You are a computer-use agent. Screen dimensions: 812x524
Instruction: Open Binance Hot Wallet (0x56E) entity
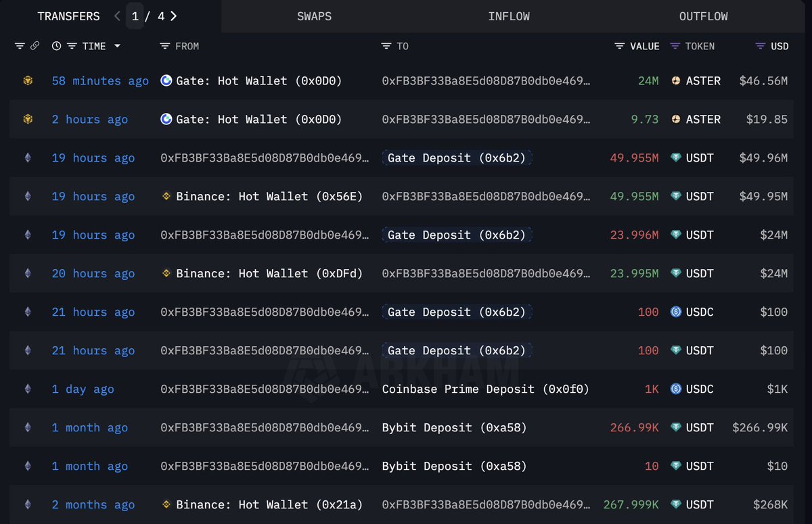pos(269,196)
